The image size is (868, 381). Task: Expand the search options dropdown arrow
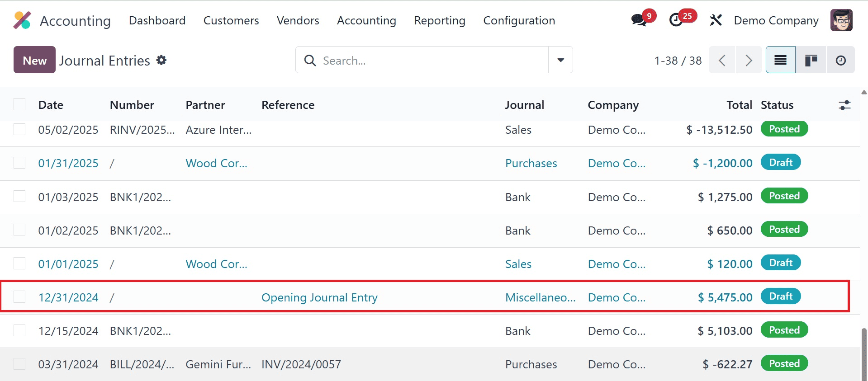[560, 60]
